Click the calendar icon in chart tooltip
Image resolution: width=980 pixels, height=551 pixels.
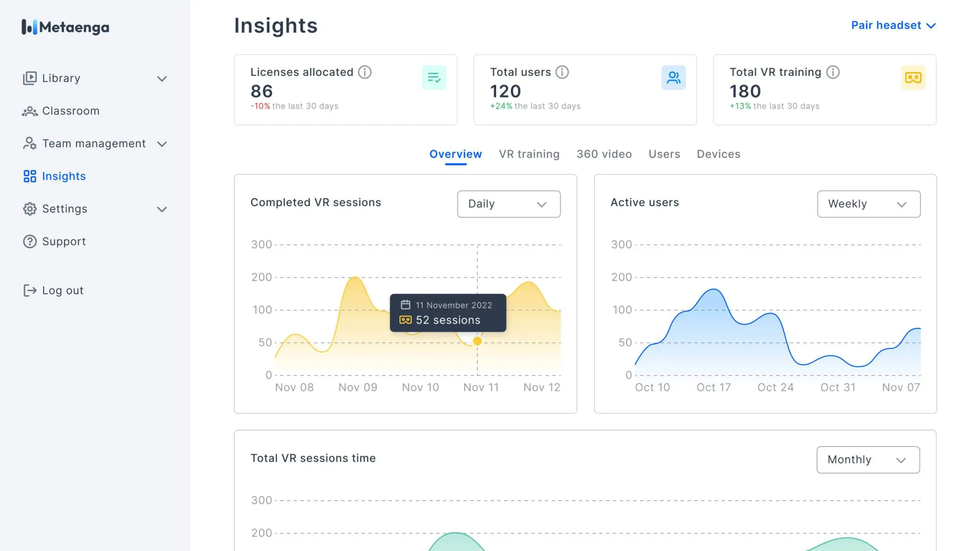(x=405, y=305)
